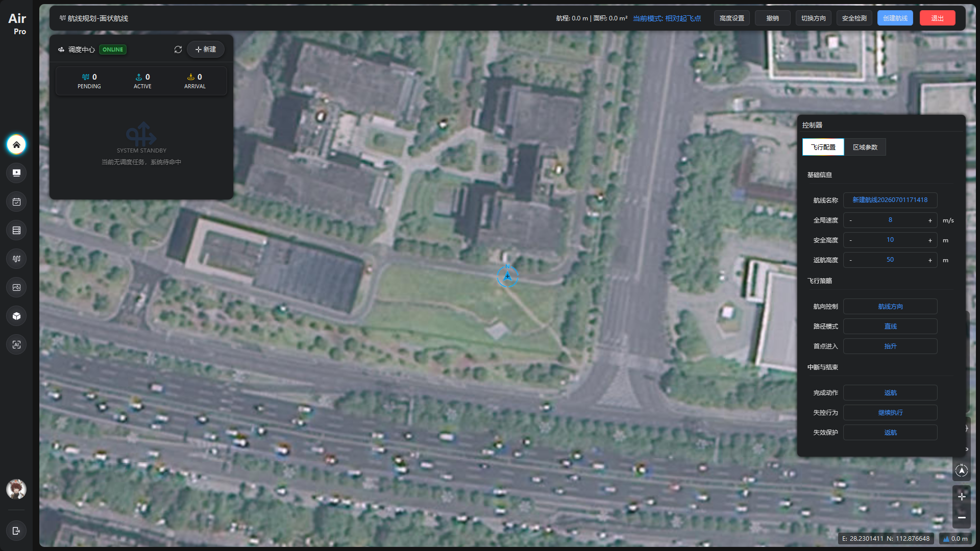Image resolution: width=980 pixels, height=551 pixels.
Task: Open the video playback sidebar icon
Action: pos(16,173)
